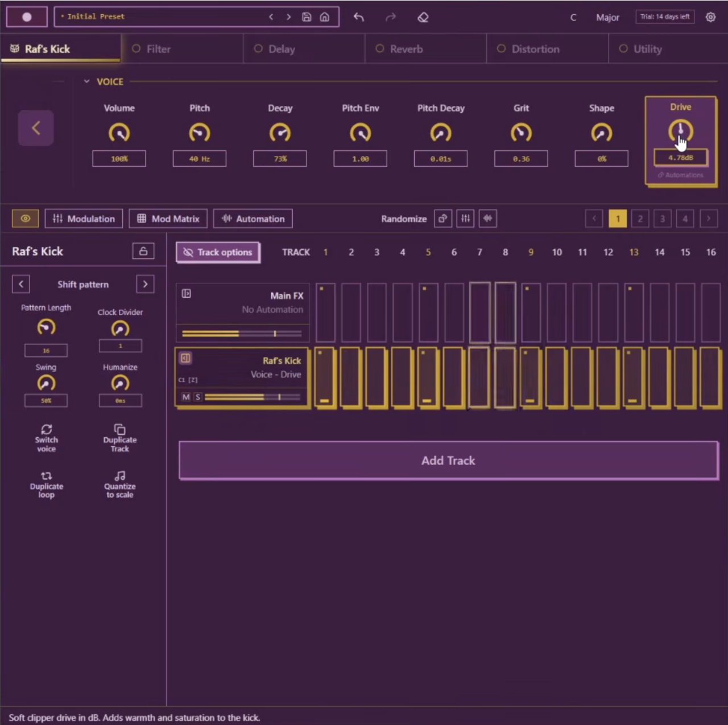The height and width of the screenshot is (725, 728).
Task: Enable the Delay effect toggle
Action: (258, 49)
